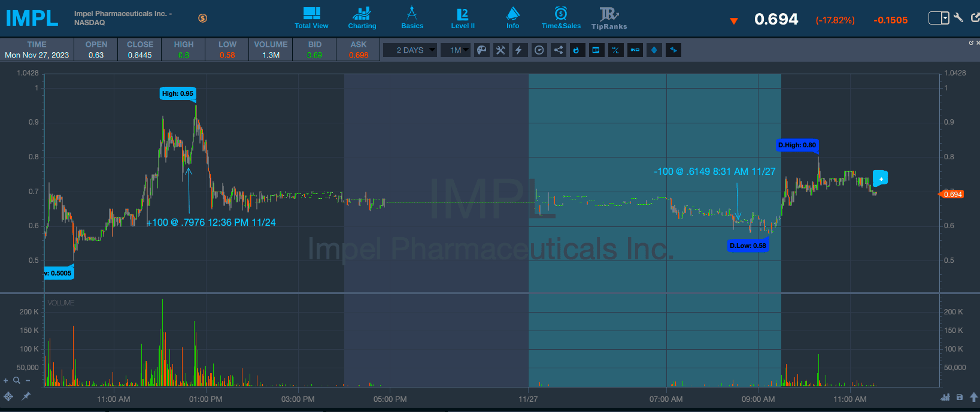
Task: Open settings wrench in header
Action: point(958,18)
